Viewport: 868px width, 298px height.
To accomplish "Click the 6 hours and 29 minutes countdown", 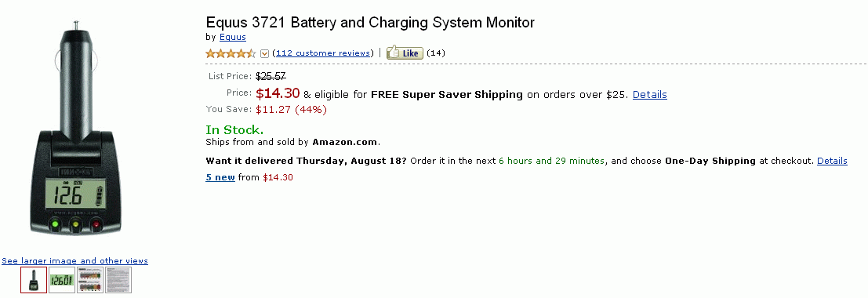I will click(x=551, y=162).
